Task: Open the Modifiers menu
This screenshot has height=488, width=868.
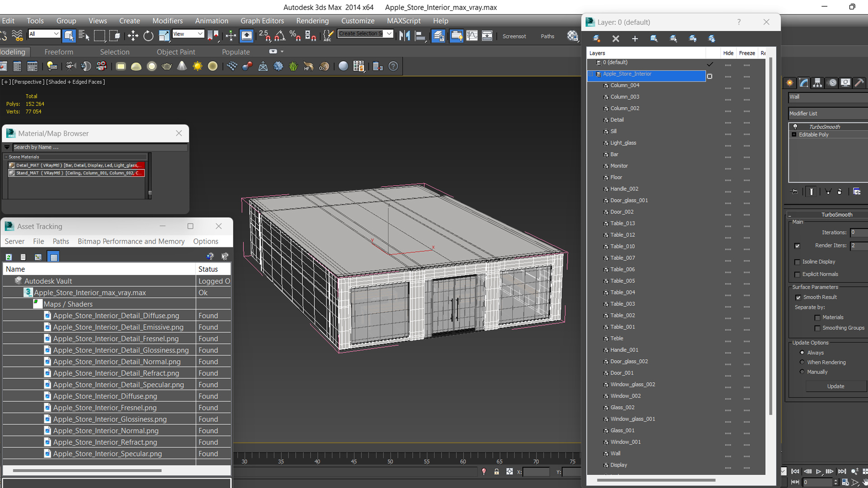Action: pyautogui.click(x=167, y=21)
